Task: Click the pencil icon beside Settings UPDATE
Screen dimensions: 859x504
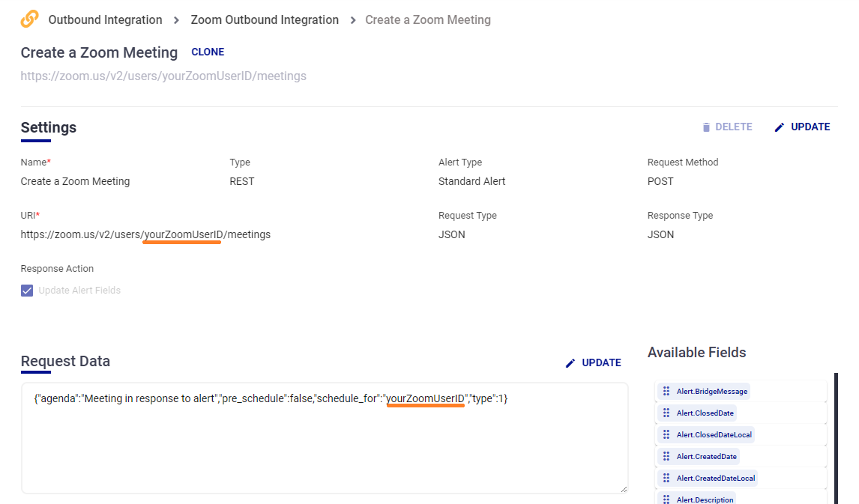Action: tap(780, 127)
